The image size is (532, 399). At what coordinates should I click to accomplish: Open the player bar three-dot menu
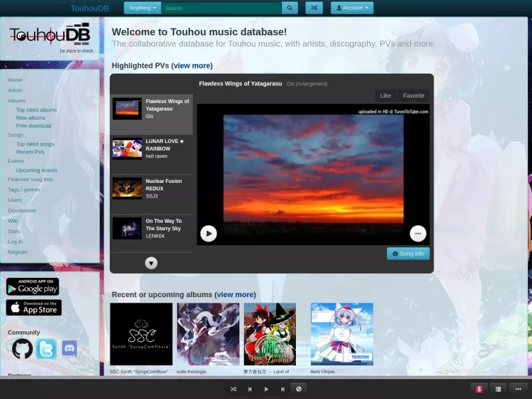(x=518, y=389)
